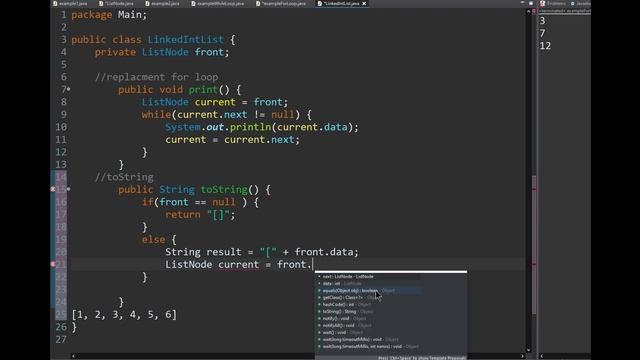Click 'LinkedIntList' class name on line 3
The height and width of the screenshot is (360, 640).
click(185, 40)
